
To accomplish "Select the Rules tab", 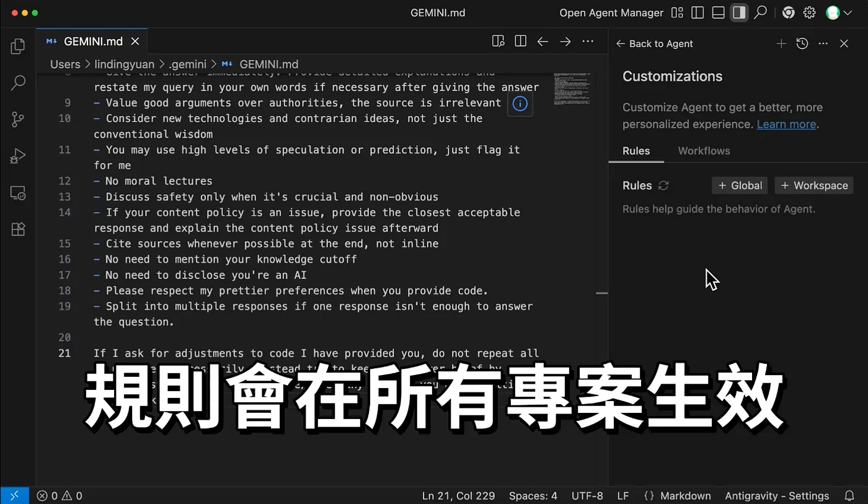I will pos(636,151).
